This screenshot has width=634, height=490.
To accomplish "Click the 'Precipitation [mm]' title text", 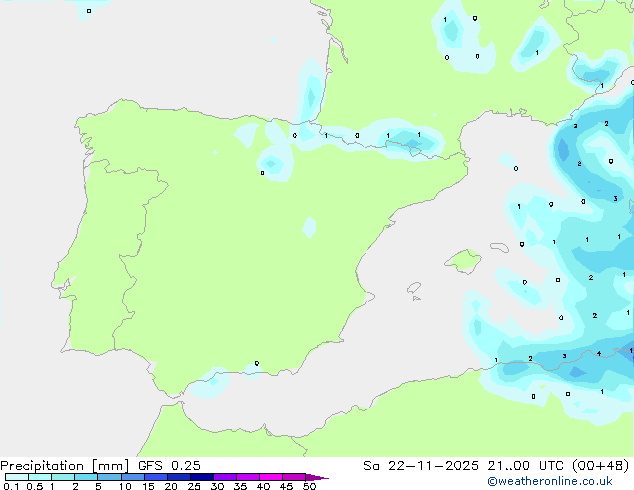I will [x=64, y=466].
